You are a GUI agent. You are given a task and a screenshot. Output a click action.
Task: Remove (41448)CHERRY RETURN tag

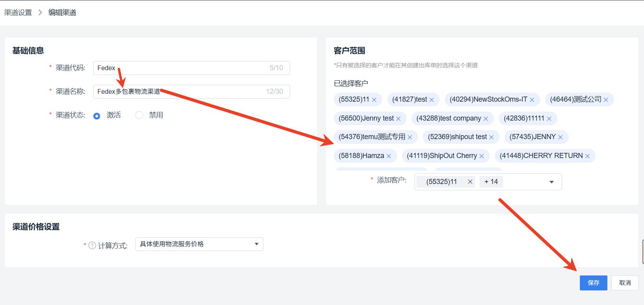(x=587, y=156)
